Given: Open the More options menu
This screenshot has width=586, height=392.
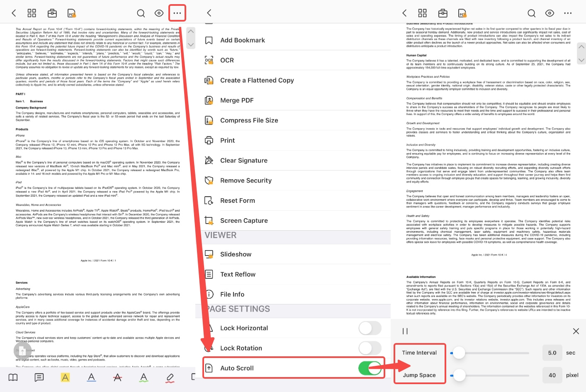Looking at the screenshot, I should 177,13.
